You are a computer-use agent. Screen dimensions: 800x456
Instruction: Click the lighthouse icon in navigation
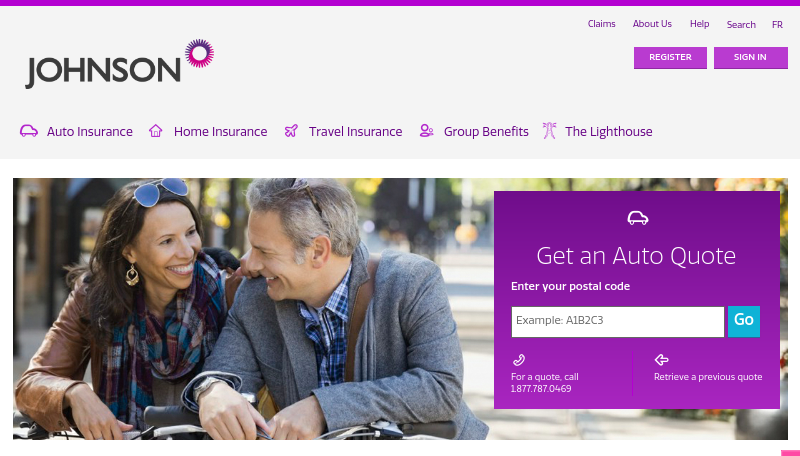click(549, 131)
